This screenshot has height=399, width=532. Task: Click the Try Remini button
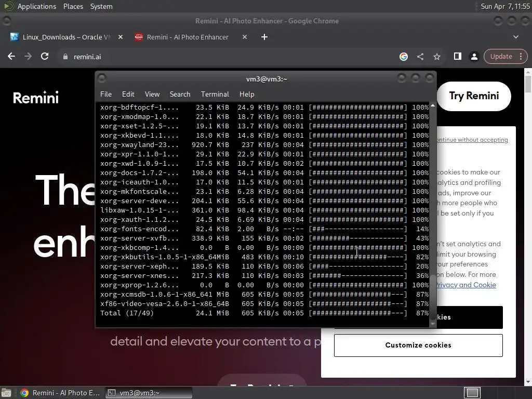click(x=474, y=96)
